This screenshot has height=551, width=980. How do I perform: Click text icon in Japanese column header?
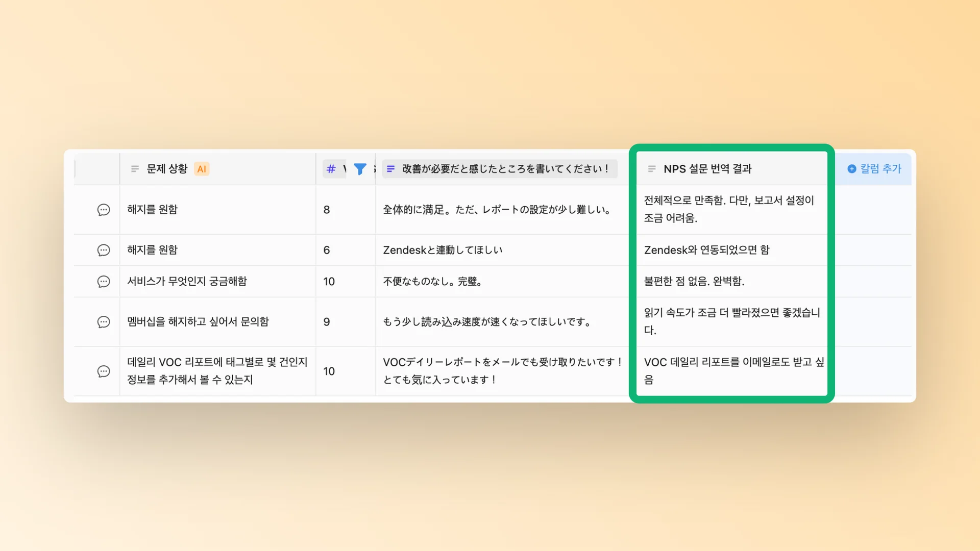tap(390, 169)
